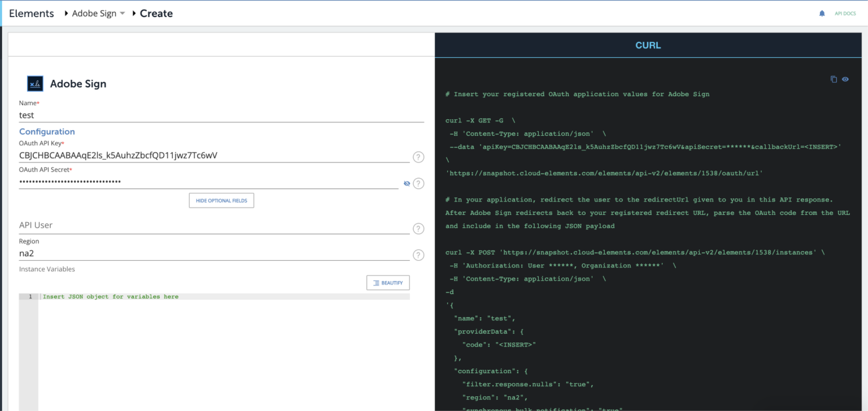
Task: Click the Authorization header line
Action: [x=562, y=266]
